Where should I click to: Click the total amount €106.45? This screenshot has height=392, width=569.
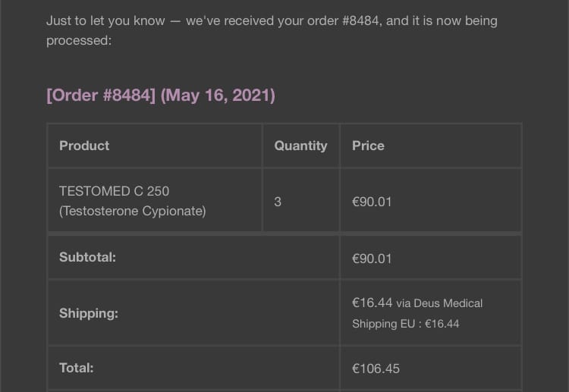(x=376, y=368)
